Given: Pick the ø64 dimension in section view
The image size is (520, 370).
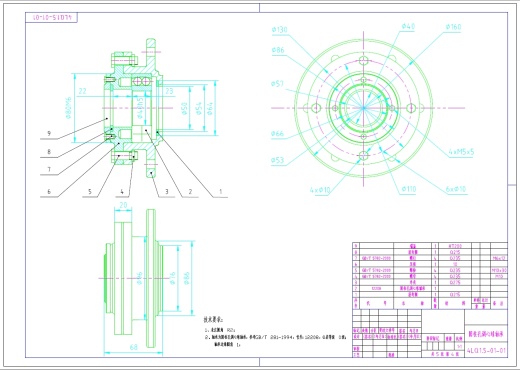Looking at the screenshot, I should tap(210, 109).
